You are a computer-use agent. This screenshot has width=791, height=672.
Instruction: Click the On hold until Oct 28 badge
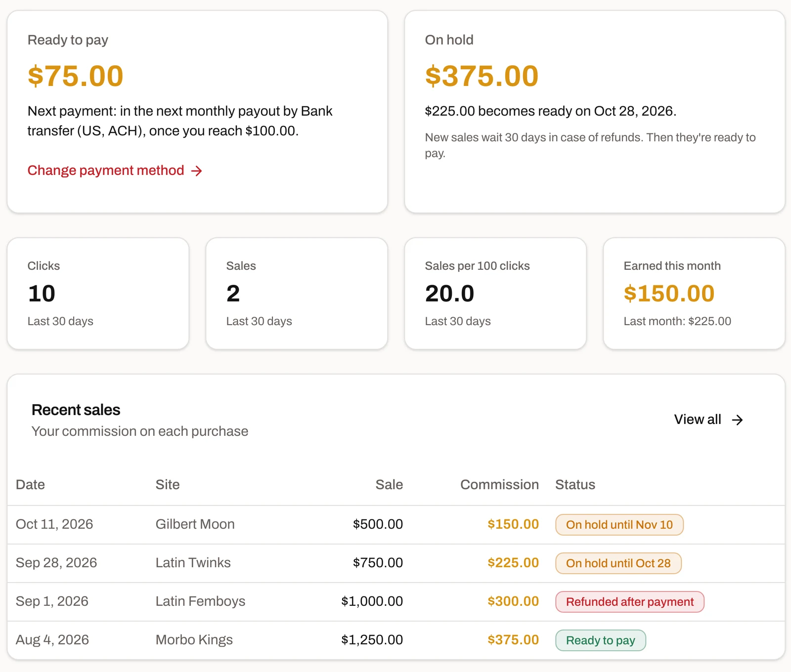pyautogui.click(x=618, y=563)
